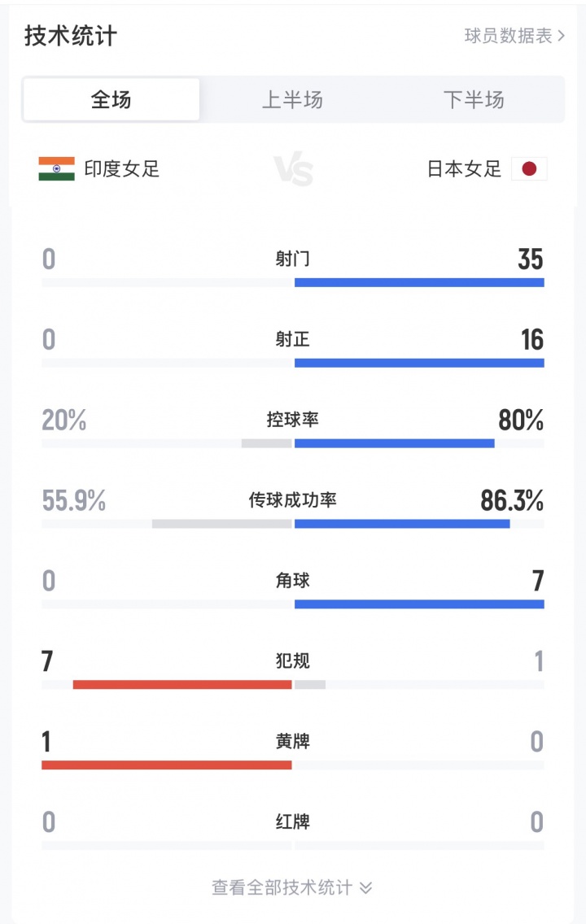
Task: Click Japan's 35 shots value
Action: (530, 259)
